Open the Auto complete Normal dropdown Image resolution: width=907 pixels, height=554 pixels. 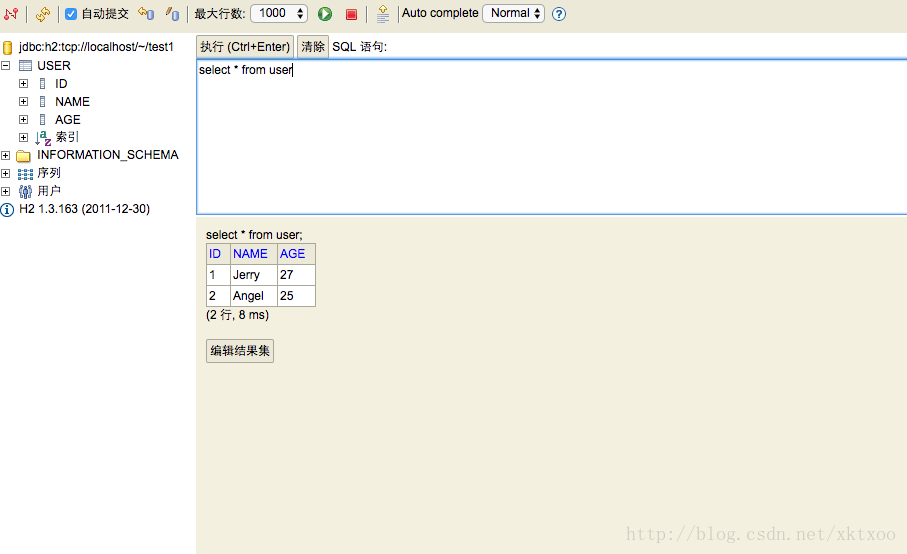(x=514, y=13)
